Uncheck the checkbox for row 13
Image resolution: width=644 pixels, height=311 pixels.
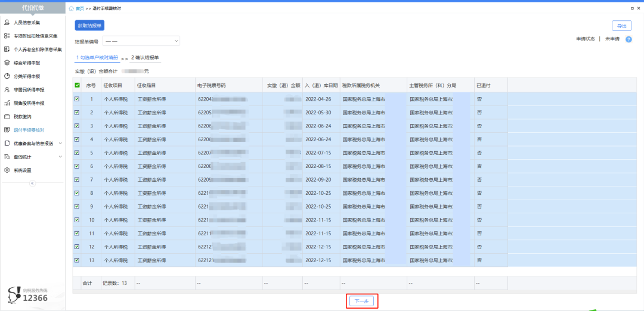tap(77, 260)
